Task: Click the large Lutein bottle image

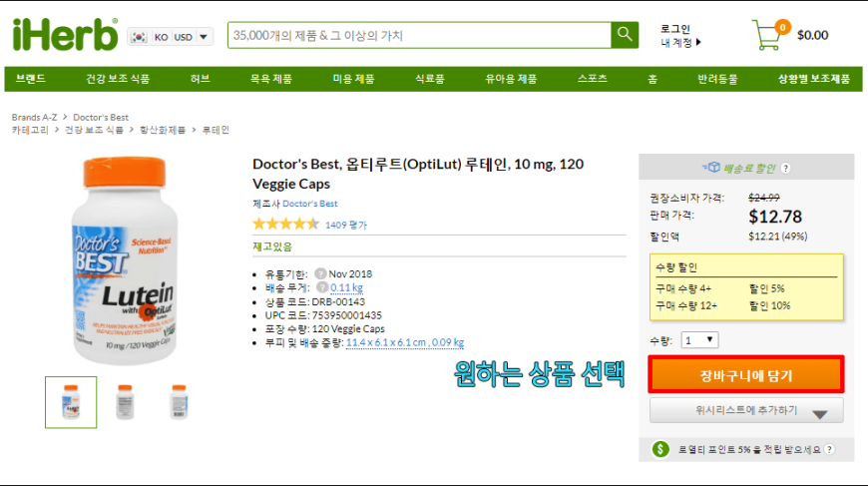Action: [125, 261]
